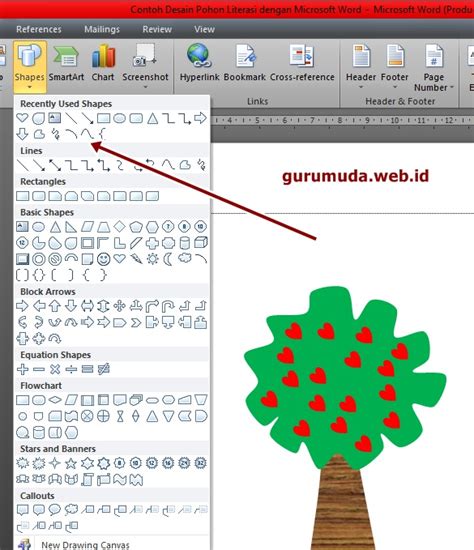
Task: Select the text box in Basic Shapes
Action: pos(22,227)
